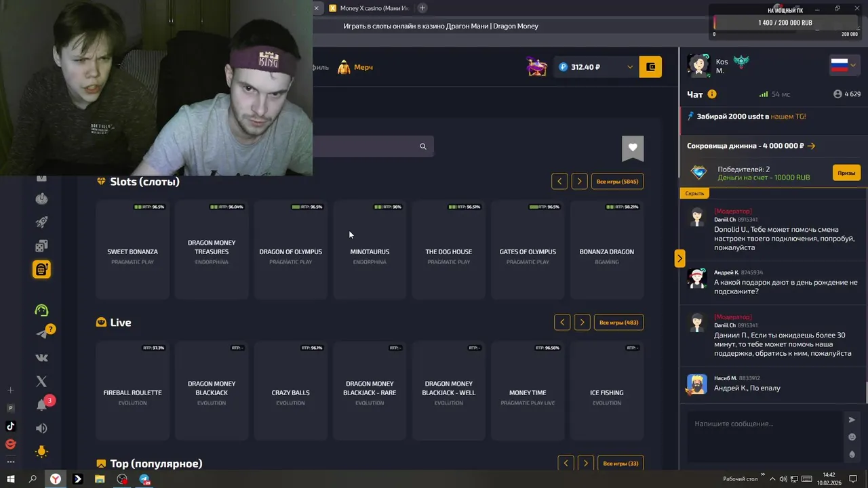Open the Мерч menu link

(x=355, y=67)
